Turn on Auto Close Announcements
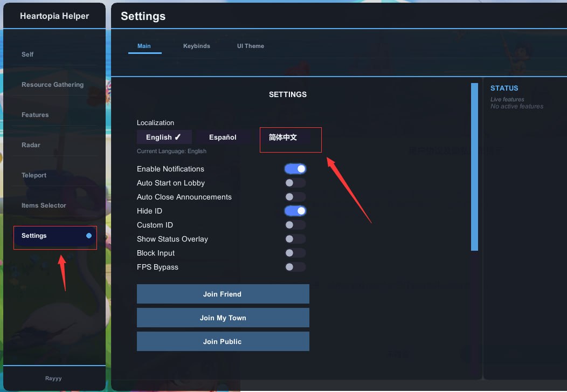The width and height of the screenshot is (567, 392). 295,197
